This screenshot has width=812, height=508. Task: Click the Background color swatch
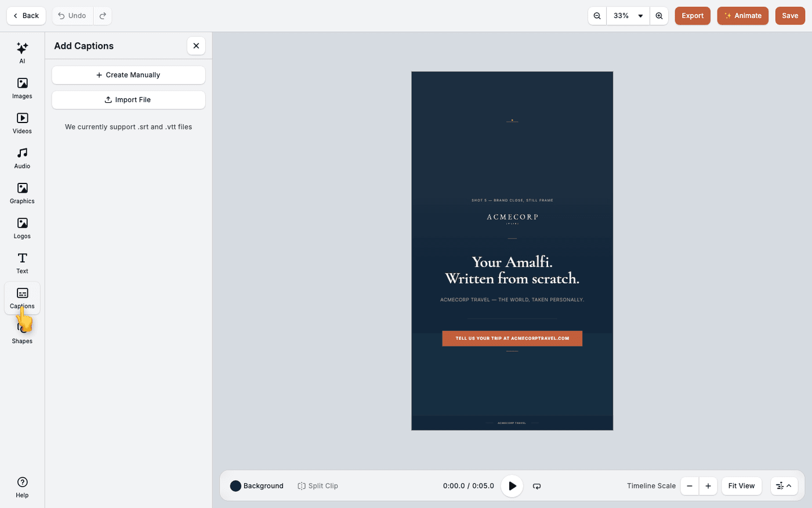pos(235,486)
